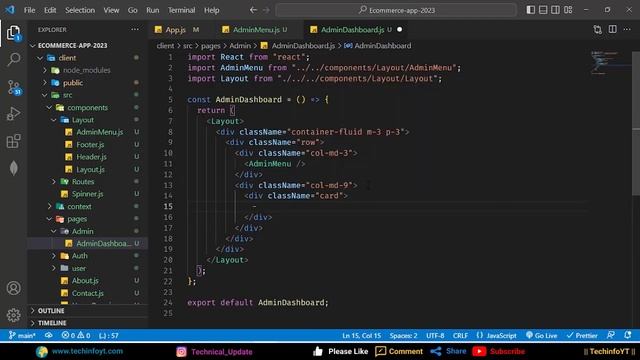Toggle the primary sidebar layout icon

click(x=531, y=10)
